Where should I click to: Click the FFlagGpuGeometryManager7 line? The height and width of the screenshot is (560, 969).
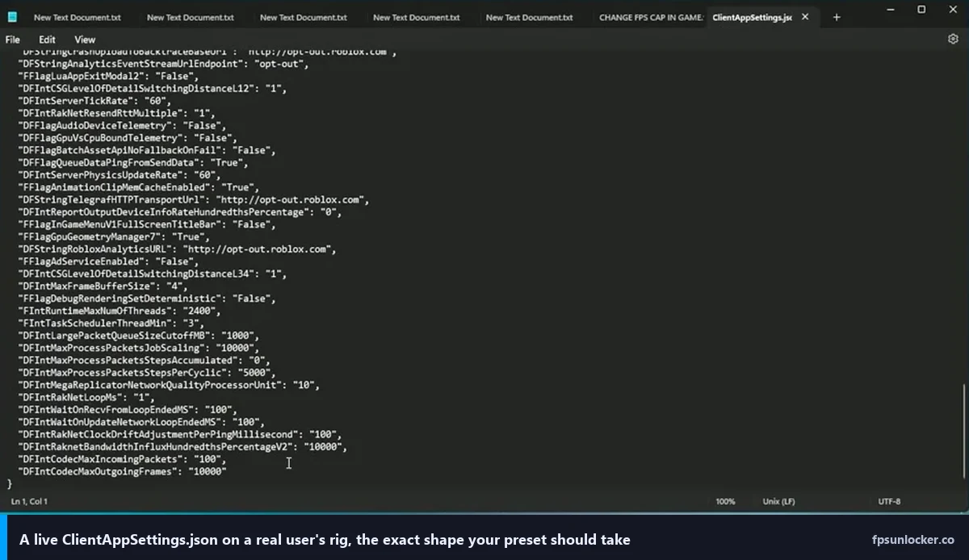pyautogui.click(x=114, y=237)
